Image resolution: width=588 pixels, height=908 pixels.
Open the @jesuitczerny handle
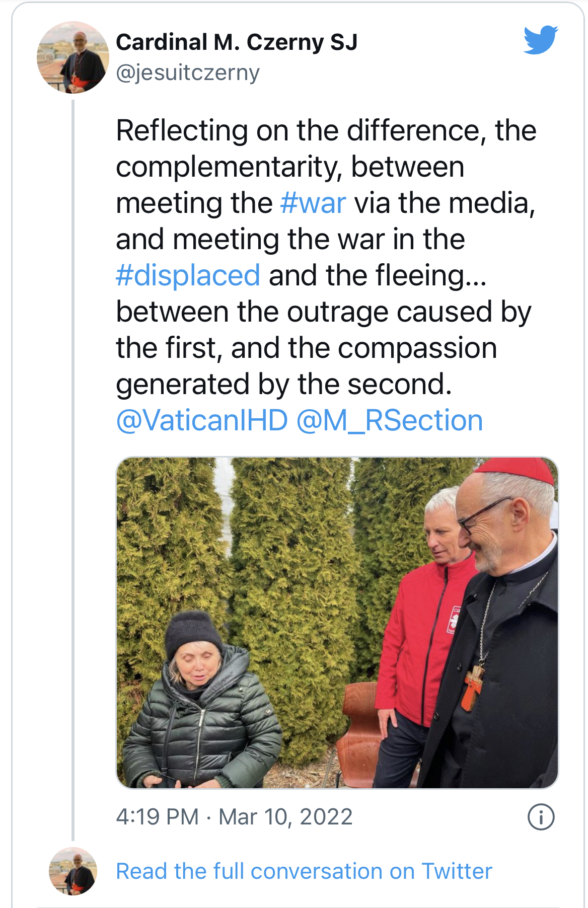[188, 72]
